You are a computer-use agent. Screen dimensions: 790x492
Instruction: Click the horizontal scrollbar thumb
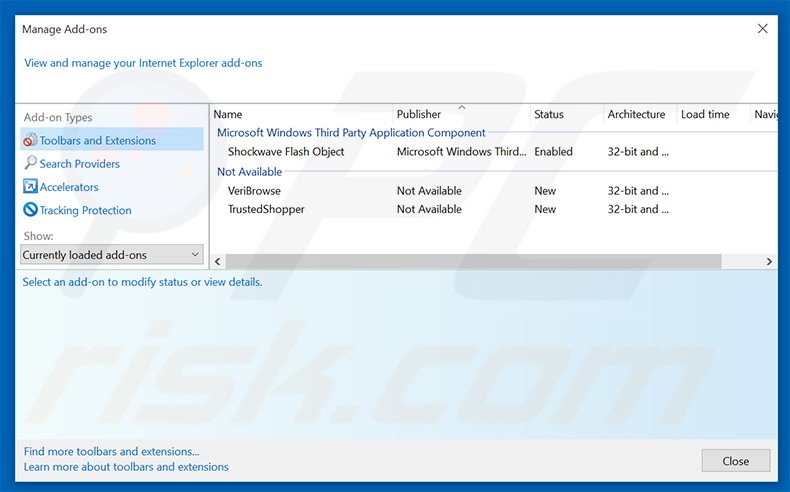coord(473,261)
